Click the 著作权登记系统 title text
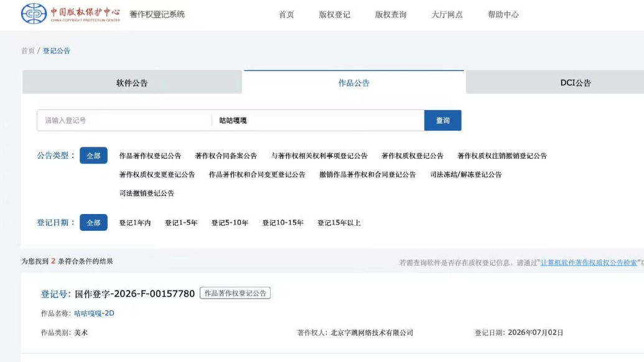This screenshot has height=362, width=644. pos(157,14)
